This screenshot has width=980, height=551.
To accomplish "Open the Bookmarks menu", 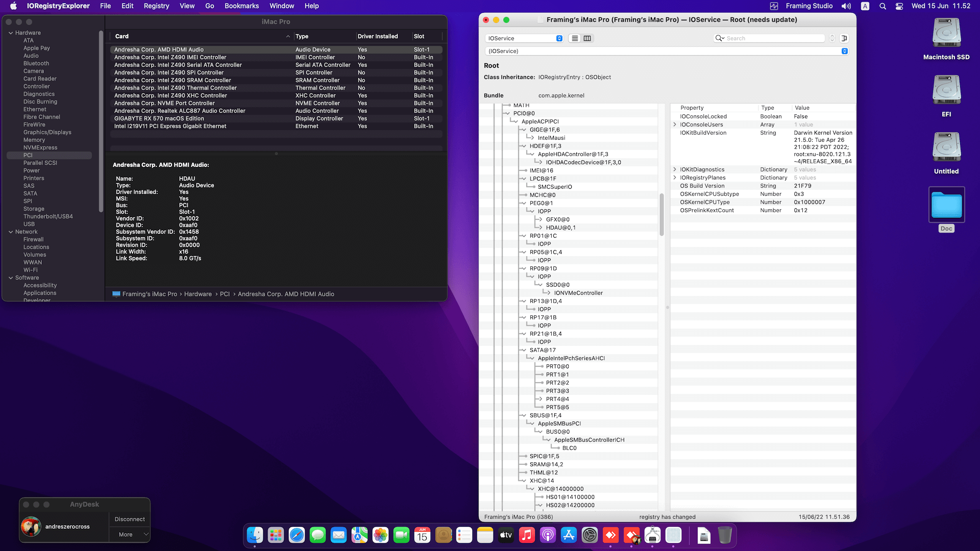I will click(241, 6).
